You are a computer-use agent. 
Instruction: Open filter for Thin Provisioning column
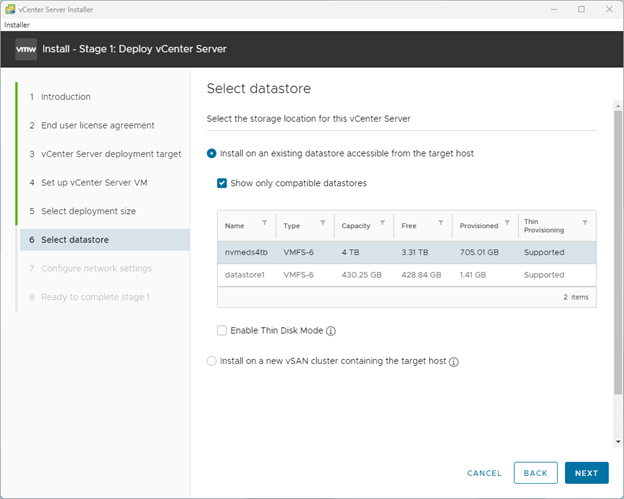pos(585,222)
